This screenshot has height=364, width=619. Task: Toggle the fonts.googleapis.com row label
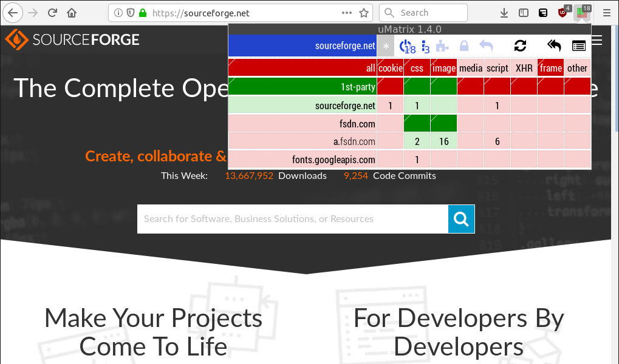(x=303, y=160)
